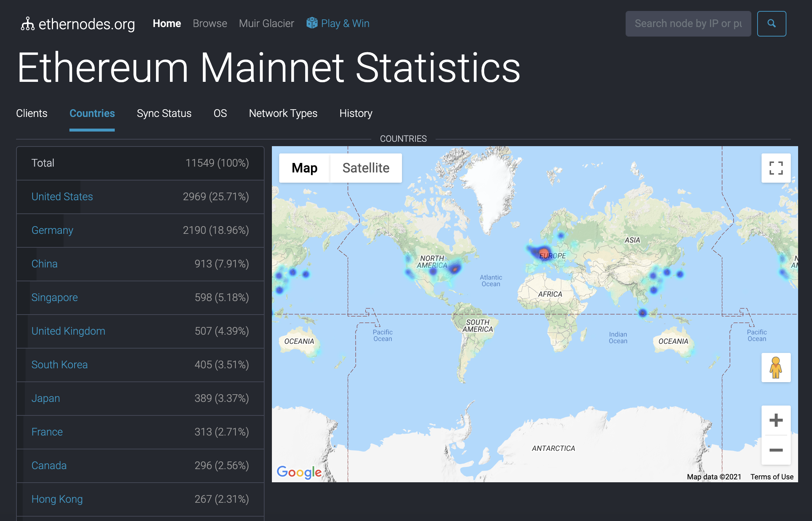Open the United States country link
This screenshot has height=521, width=812.
tap(62, 197)
